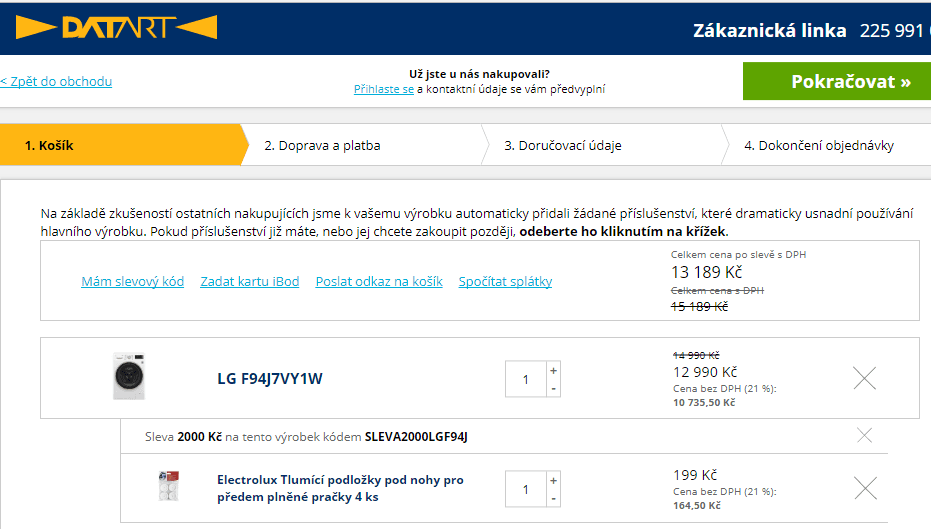Open Zadat kartu iBod link
The width and height of the screenshot is (931, 529).
(x=249, y=281)
